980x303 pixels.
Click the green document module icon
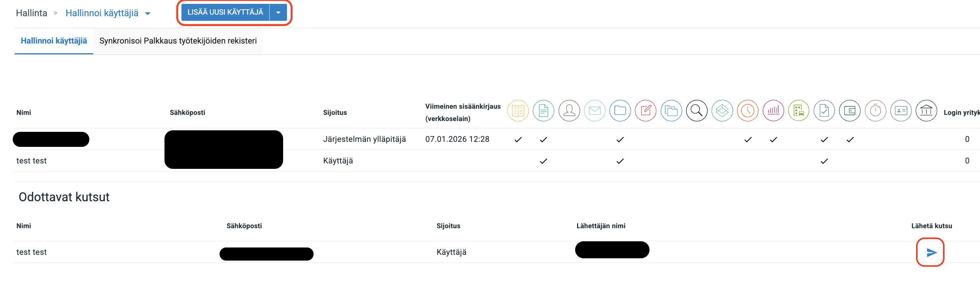(543, 111)
